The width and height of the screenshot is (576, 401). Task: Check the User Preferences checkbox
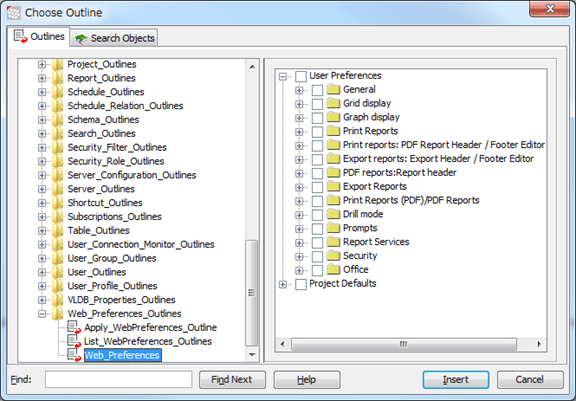[301, 76]
